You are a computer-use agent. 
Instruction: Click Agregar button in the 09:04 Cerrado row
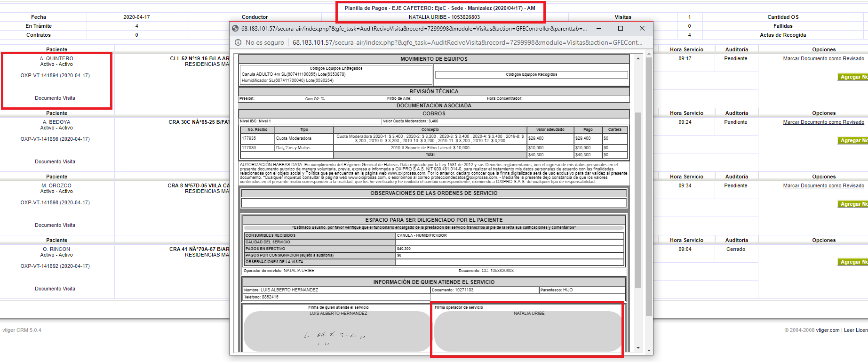click(x=852, y=262)
